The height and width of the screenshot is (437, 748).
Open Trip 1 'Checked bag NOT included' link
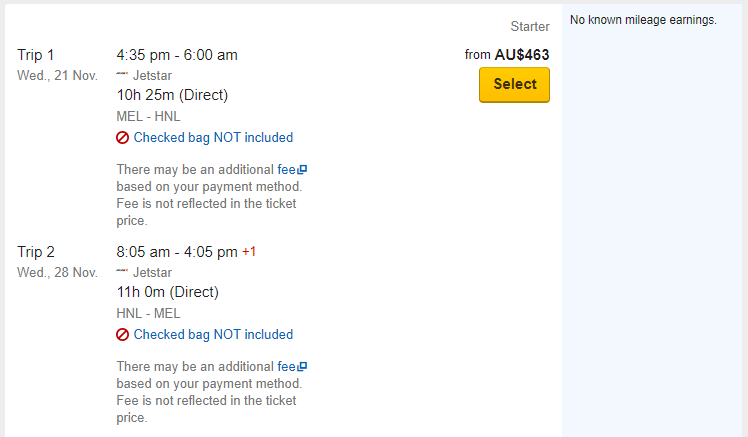(x=213, y=138)
